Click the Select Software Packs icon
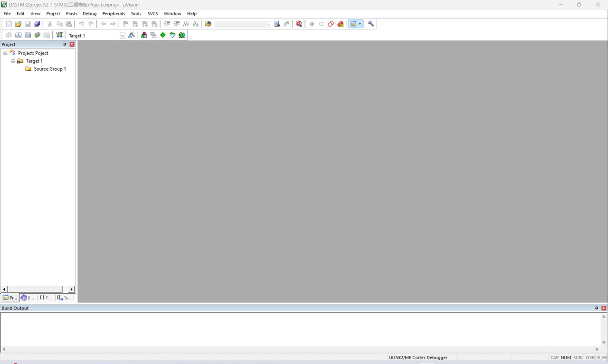Image resolution: width=608 pixels, height=364 pixels. pyautogui.click(x=172, y=35)
